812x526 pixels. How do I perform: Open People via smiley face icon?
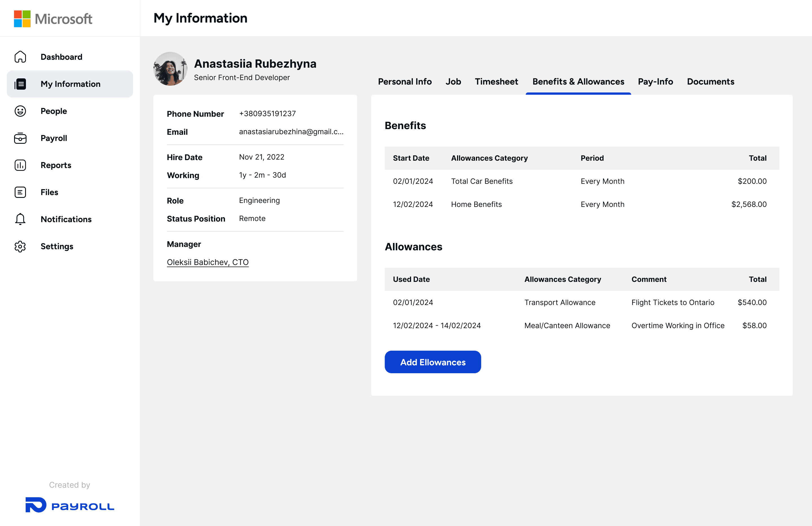pos(20,111)
